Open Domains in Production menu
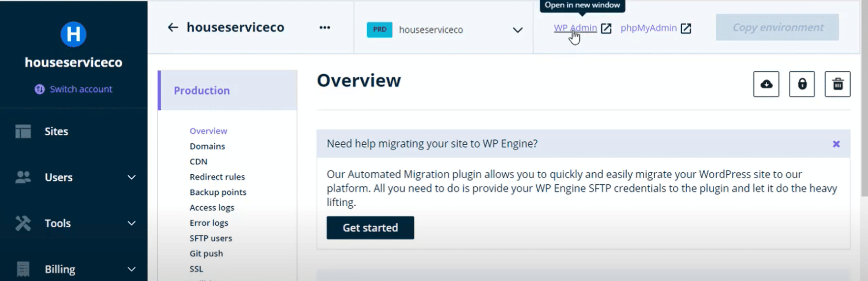868x281 pixels. click(207, 146)
